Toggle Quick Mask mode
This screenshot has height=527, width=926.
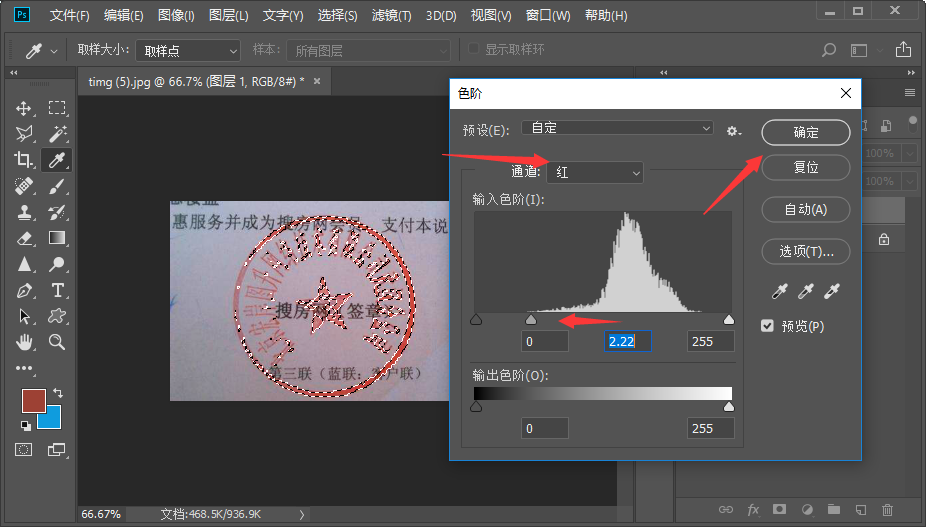24,450
